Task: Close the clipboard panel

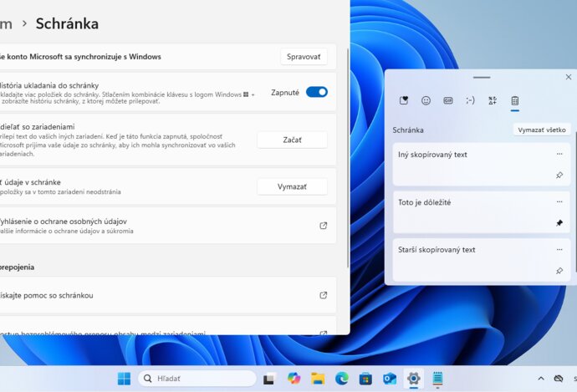Action: pos(568,77)
